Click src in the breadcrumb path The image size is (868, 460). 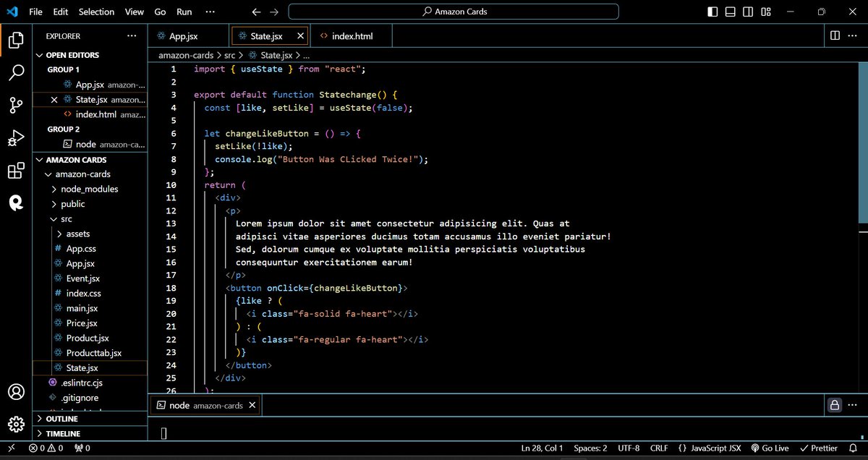pos(230,55)
